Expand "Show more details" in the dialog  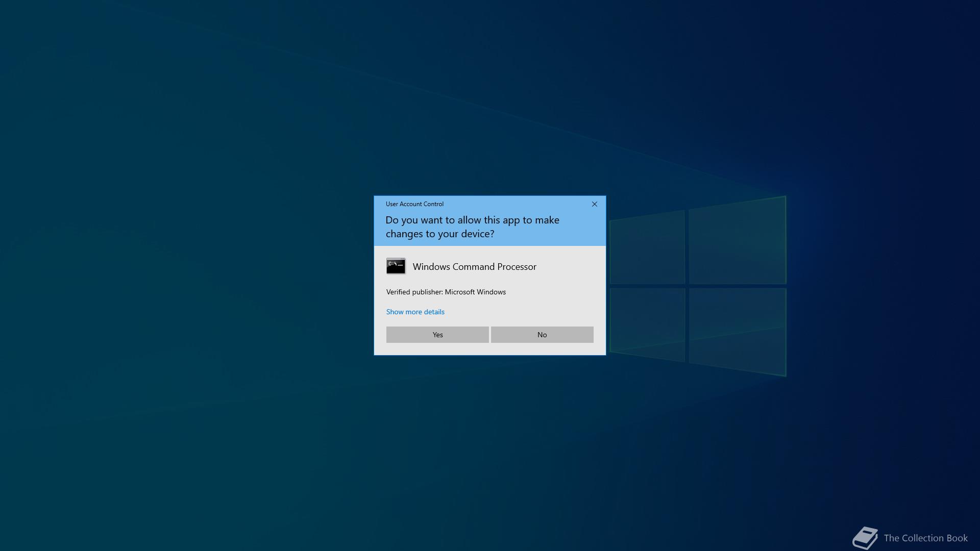pos(415,311)
